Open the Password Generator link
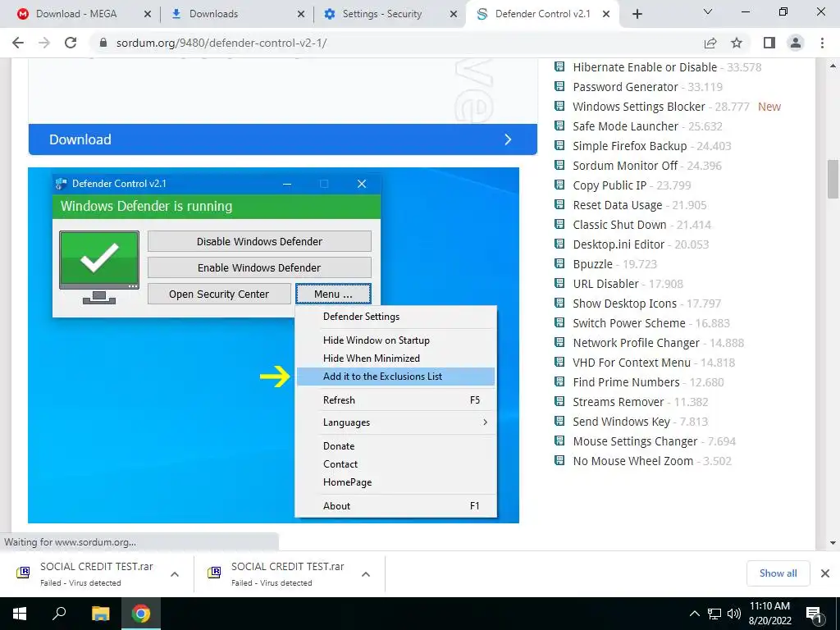Viewport: 840px width, 630px height. point(625,87)
